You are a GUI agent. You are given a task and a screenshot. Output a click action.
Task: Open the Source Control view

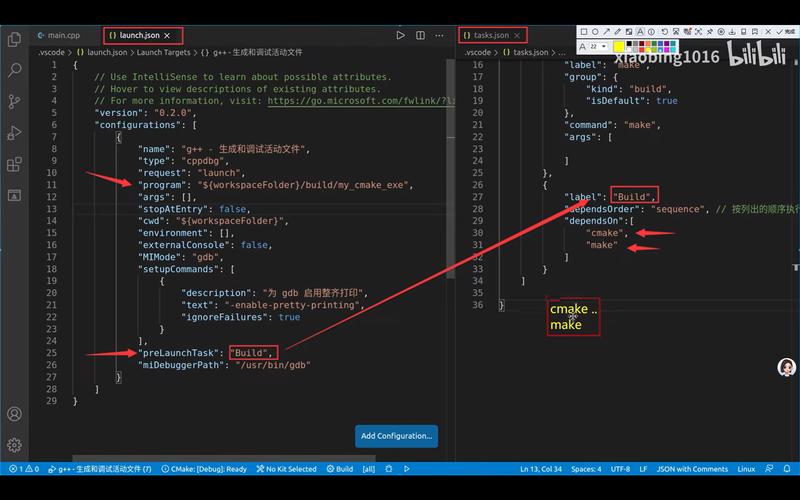14,102
